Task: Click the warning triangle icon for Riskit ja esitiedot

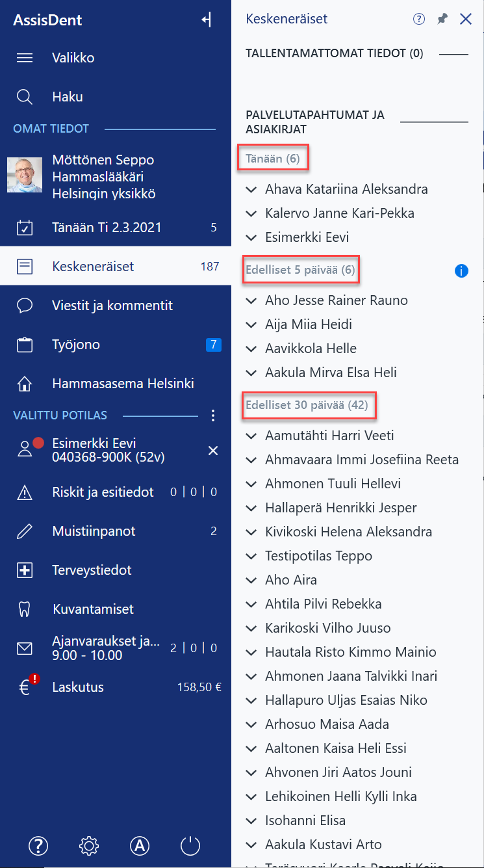Action: click(x=25, y=493)
